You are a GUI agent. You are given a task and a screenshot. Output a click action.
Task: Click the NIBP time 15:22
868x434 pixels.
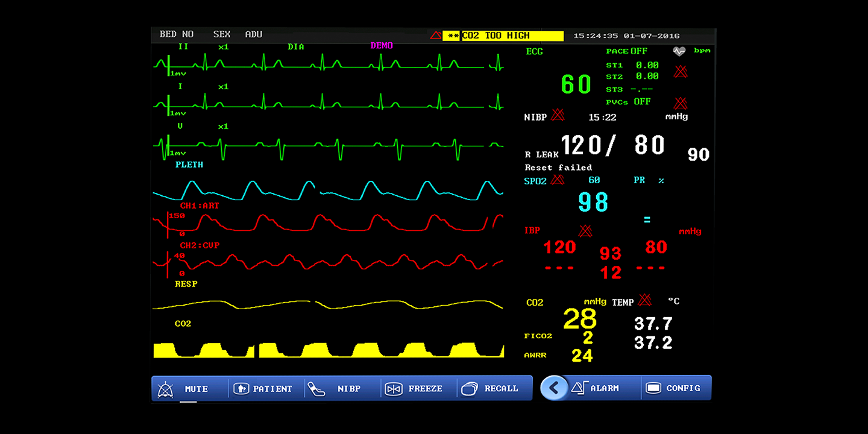click(x=603, y=118)
